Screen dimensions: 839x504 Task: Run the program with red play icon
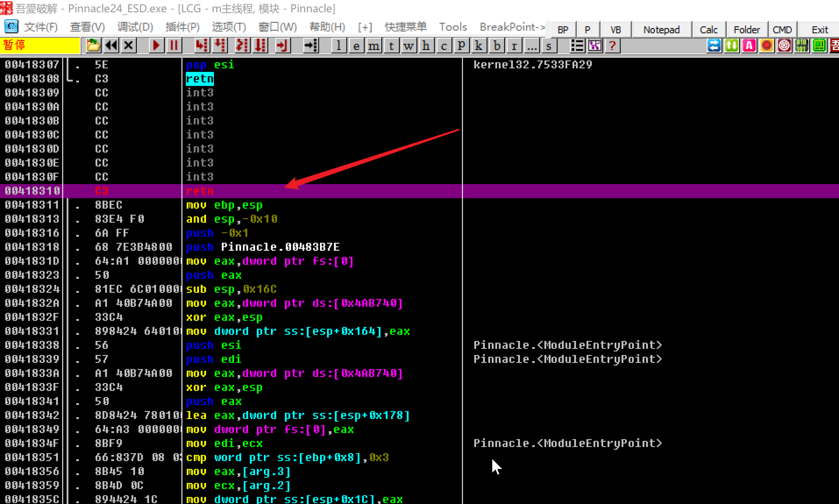[156, 45]
